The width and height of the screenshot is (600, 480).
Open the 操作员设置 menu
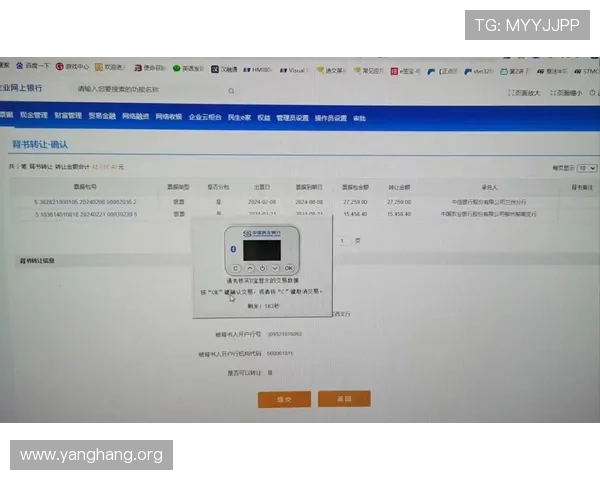(x=331, y=118)
